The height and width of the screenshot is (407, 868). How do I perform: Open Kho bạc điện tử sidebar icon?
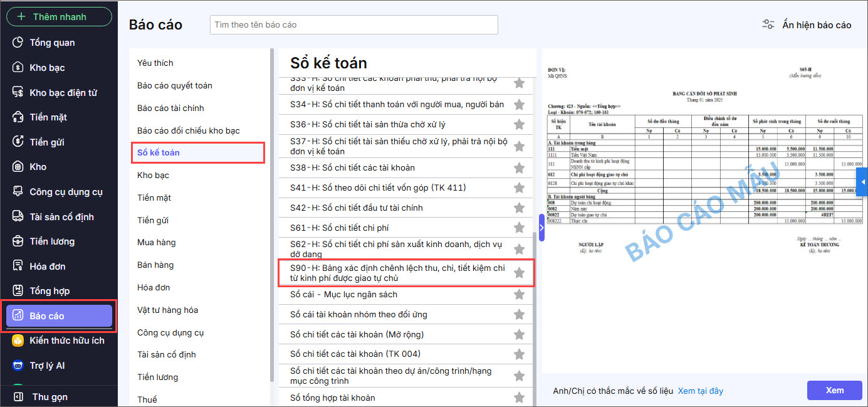click(x=18, y=93)
